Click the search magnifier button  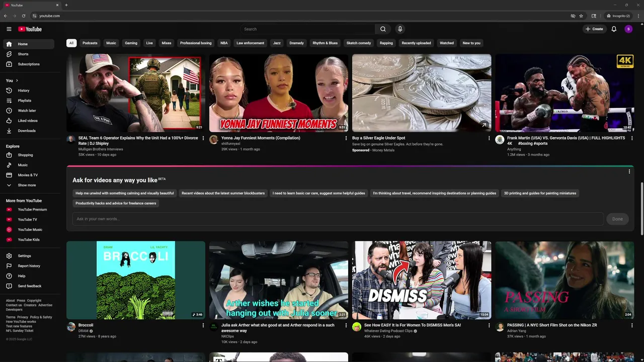coord(383,29)
